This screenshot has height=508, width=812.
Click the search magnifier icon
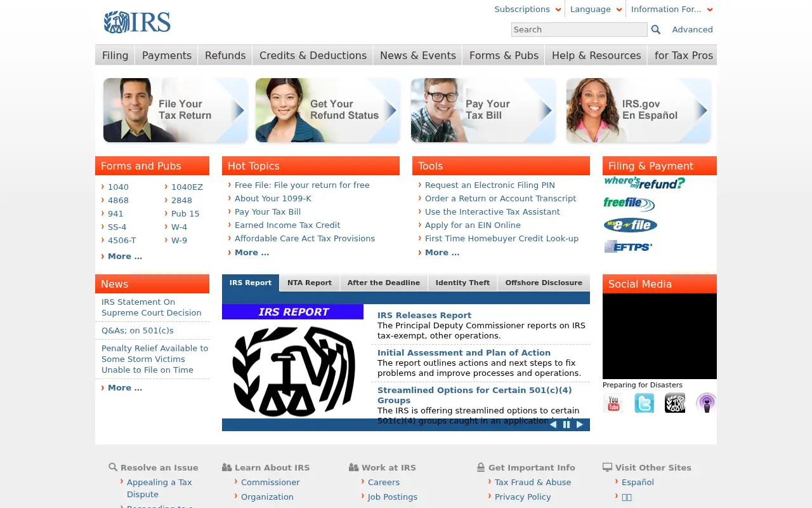[x=656, y=30]
